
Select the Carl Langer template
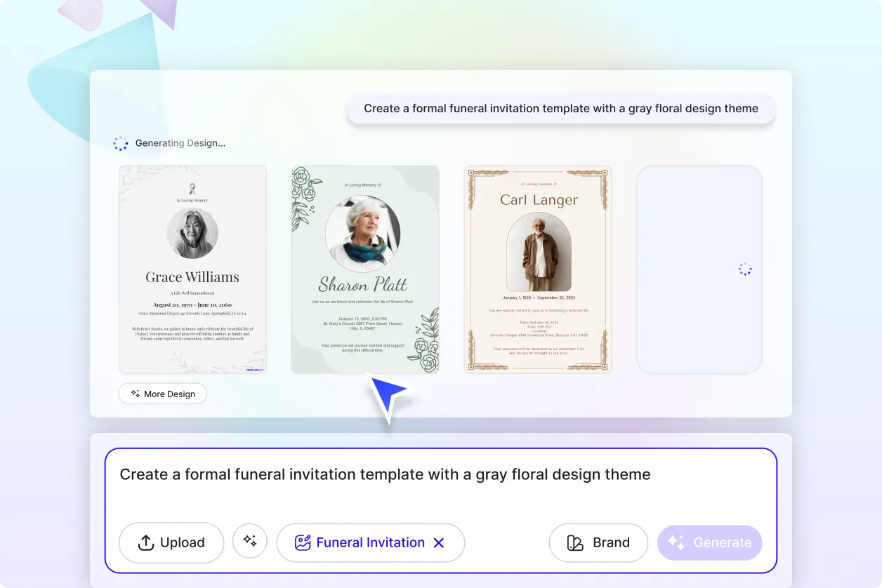point(537,269)
